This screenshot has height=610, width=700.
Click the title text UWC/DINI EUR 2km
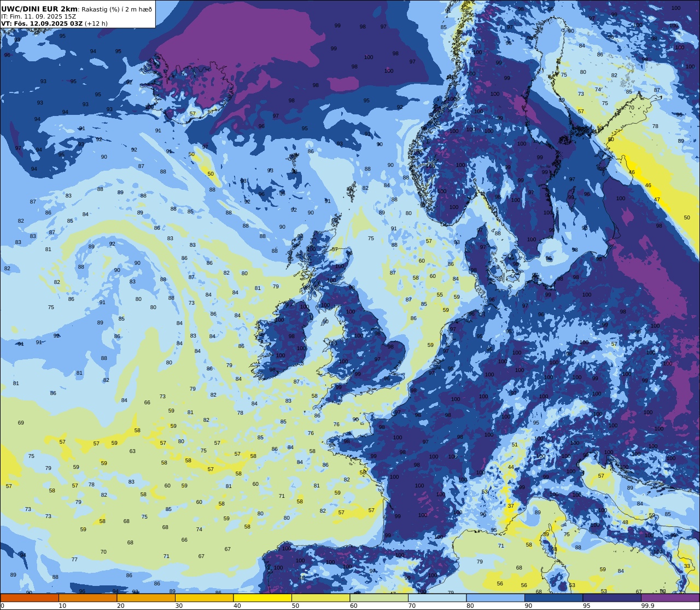click(40, 9)
